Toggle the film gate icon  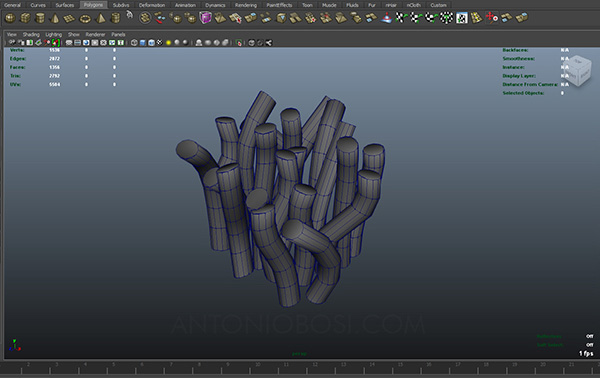(77, 42)
